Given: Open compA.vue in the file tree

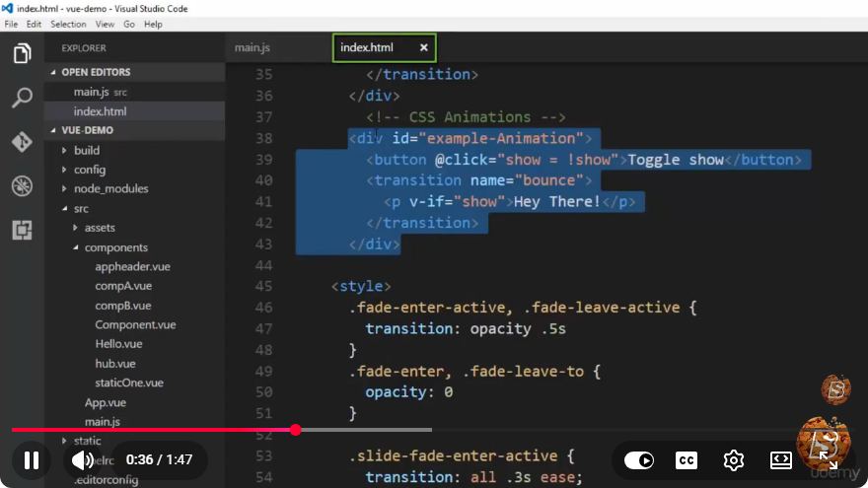Looking at the screenshot, I should pyautogui.click(x=123, y=286).
